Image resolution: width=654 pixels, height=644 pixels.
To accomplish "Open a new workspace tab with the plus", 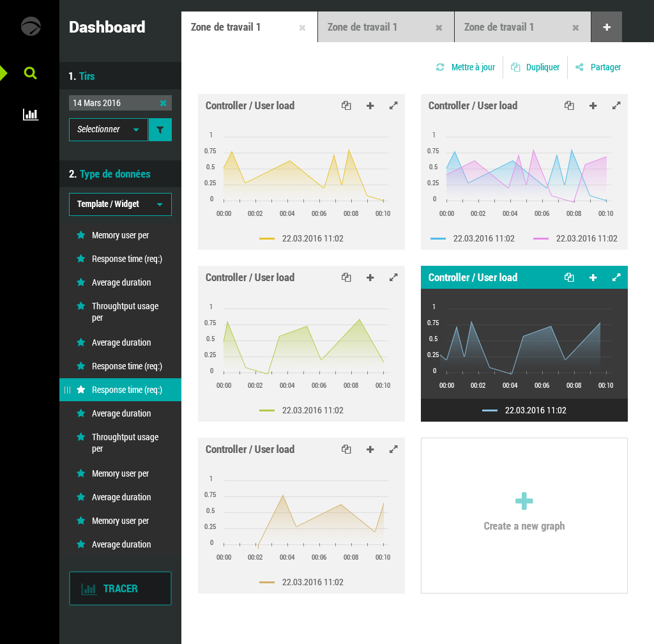I will click(606, 27).
